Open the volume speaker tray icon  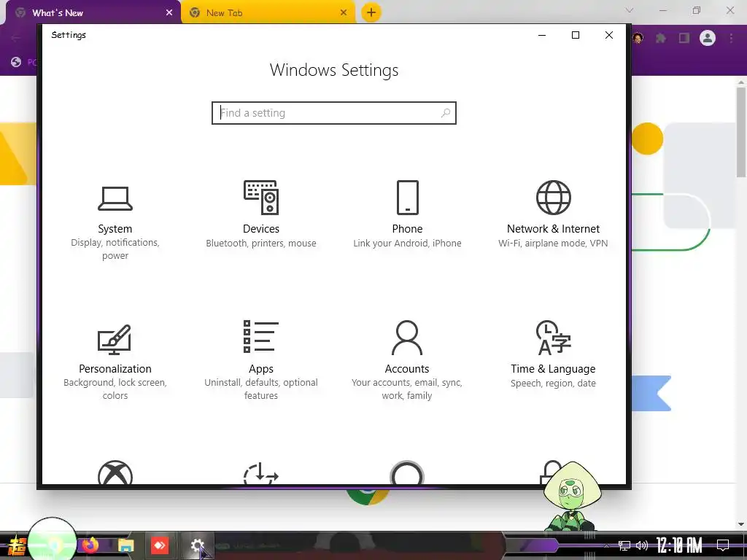[642, 545]
